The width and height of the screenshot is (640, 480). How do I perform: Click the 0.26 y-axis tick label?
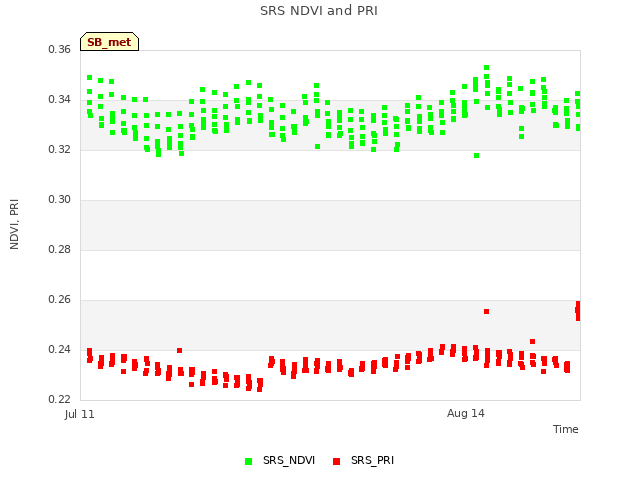click(x=59, y=299)
